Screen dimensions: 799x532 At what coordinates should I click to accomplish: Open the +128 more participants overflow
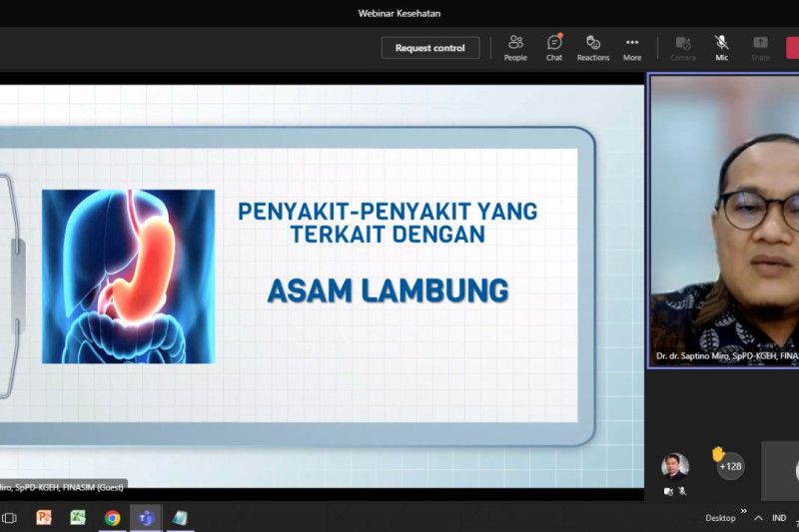[x=730, y=466]
